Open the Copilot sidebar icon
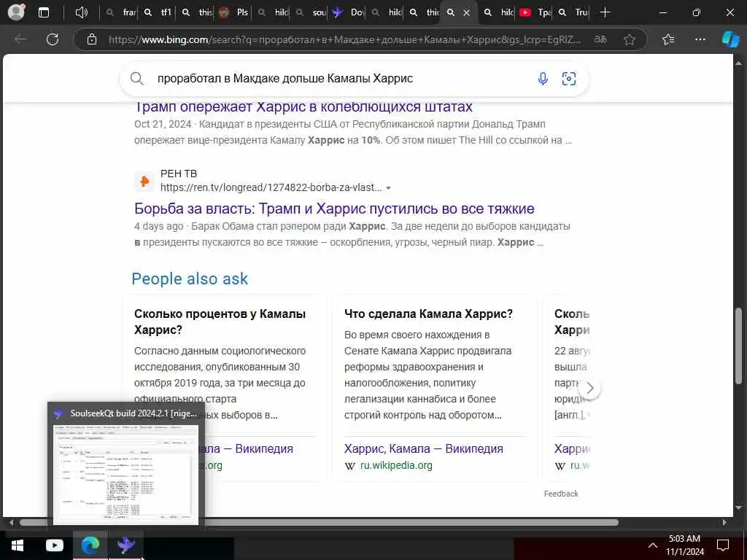 tap(730, 39)
